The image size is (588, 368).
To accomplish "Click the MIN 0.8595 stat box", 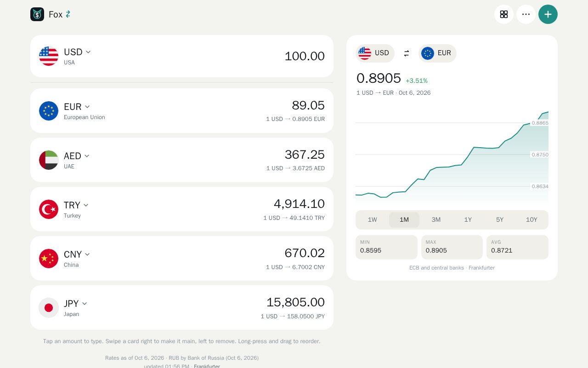I will [x=386, y=247].
